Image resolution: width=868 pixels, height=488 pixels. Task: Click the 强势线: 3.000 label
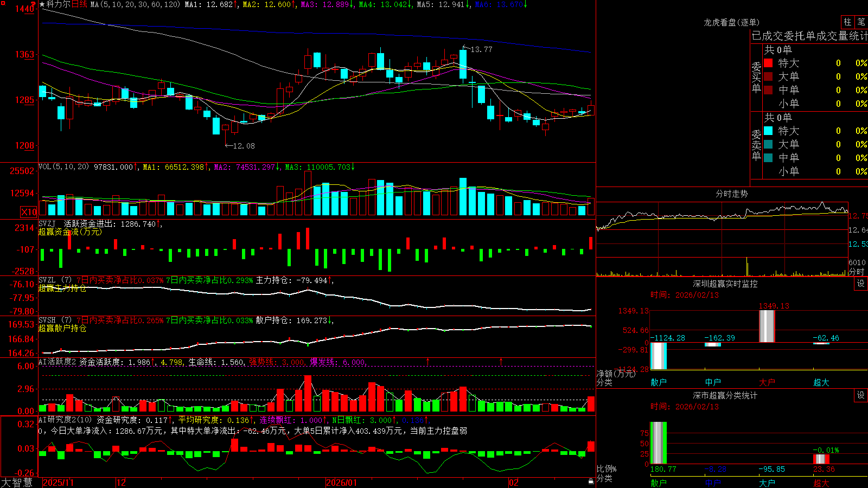point(277,362)
